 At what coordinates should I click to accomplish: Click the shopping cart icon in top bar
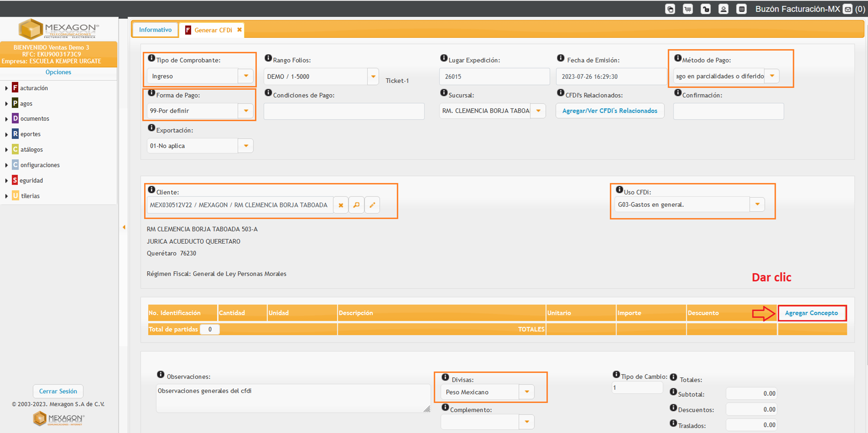[688, 9]
